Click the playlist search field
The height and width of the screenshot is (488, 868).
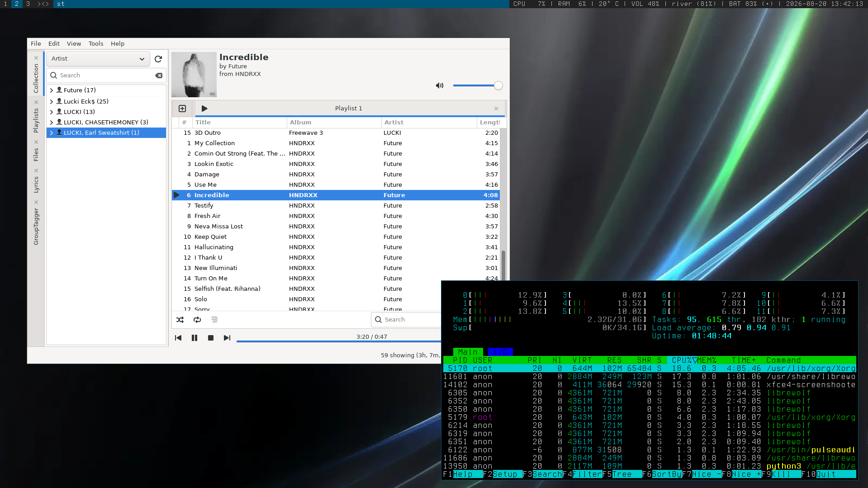(407, 320)
